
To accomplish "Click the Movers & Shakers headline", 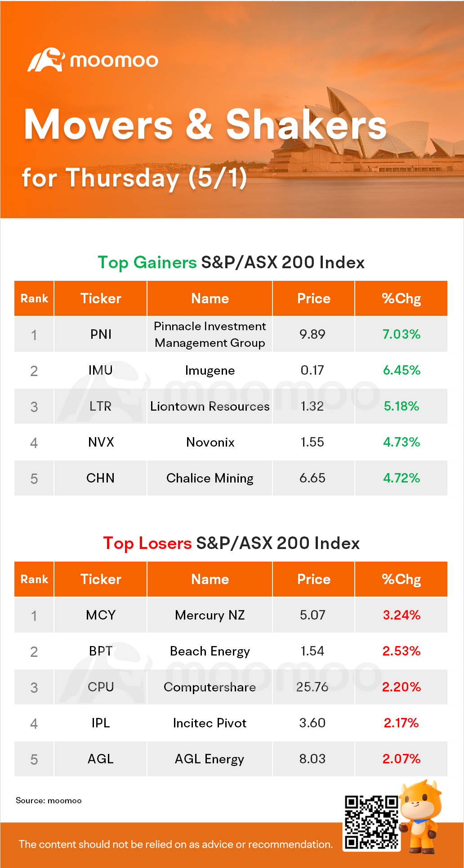I will 205,125.
